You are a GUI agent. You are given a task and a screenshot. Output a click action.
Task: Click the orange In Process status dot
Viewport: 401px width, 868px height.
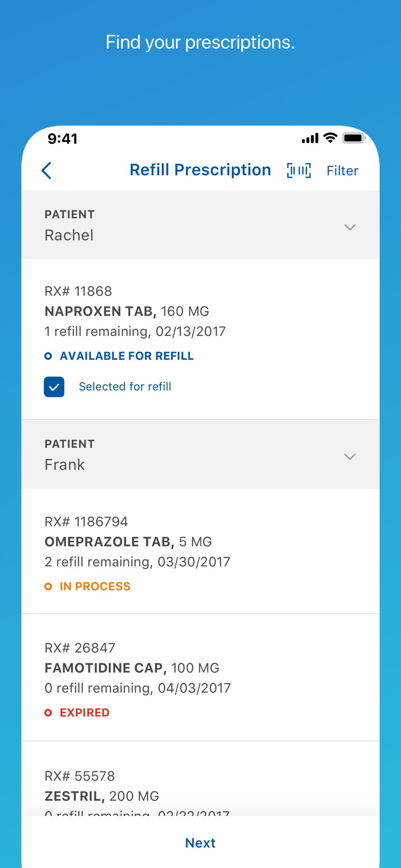click(x=48, y=587)
